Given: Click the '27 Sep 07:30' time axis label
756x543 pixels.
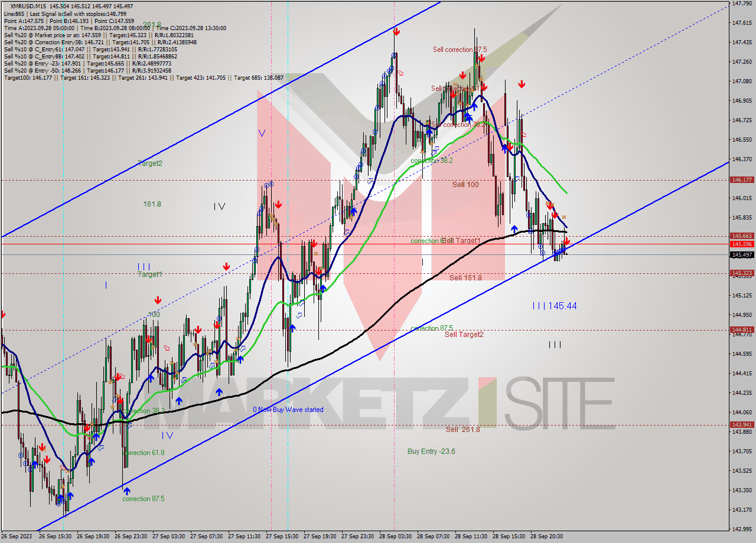Looking at the screenshot, I should (x=207, y=537).
